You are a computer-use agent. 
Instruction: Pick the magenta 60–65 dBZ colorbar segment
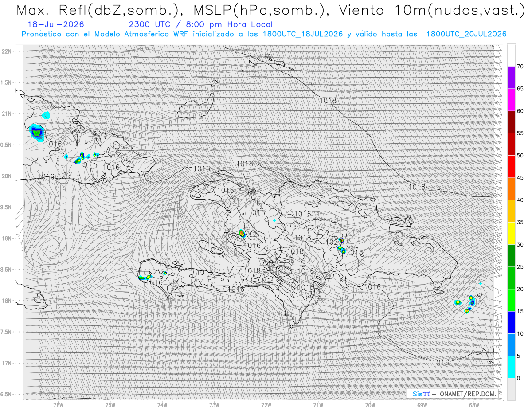click(511, 100)
